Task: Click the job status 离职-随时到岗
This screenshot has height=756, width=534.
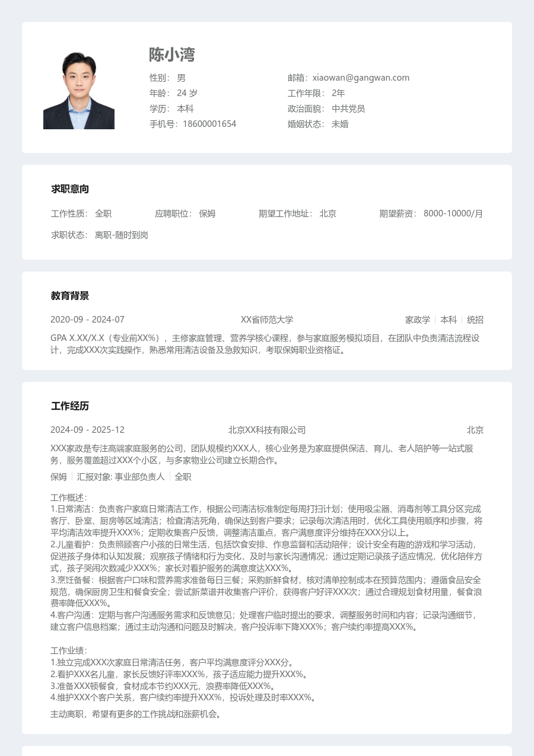Action: [x=122, y=235]
